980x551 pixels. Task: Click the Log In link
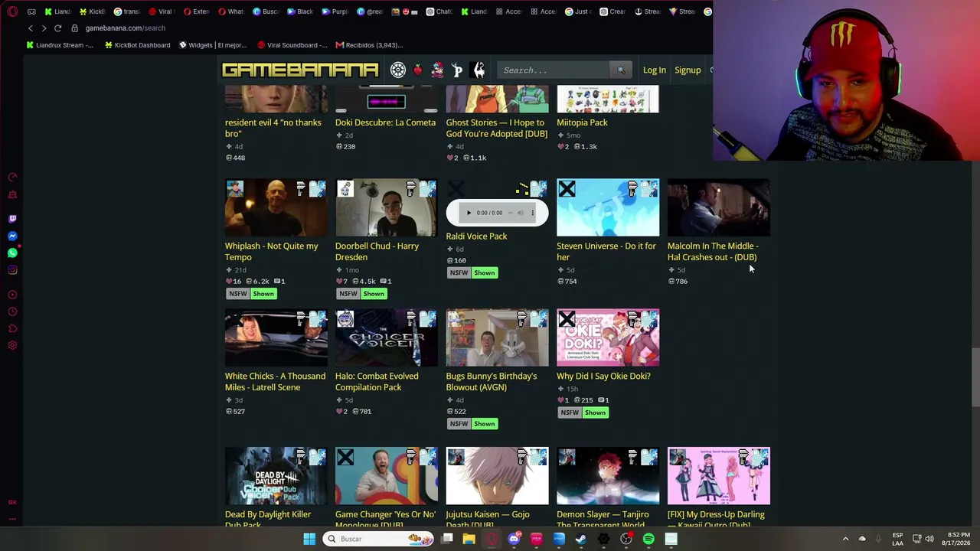click(655, 70)
